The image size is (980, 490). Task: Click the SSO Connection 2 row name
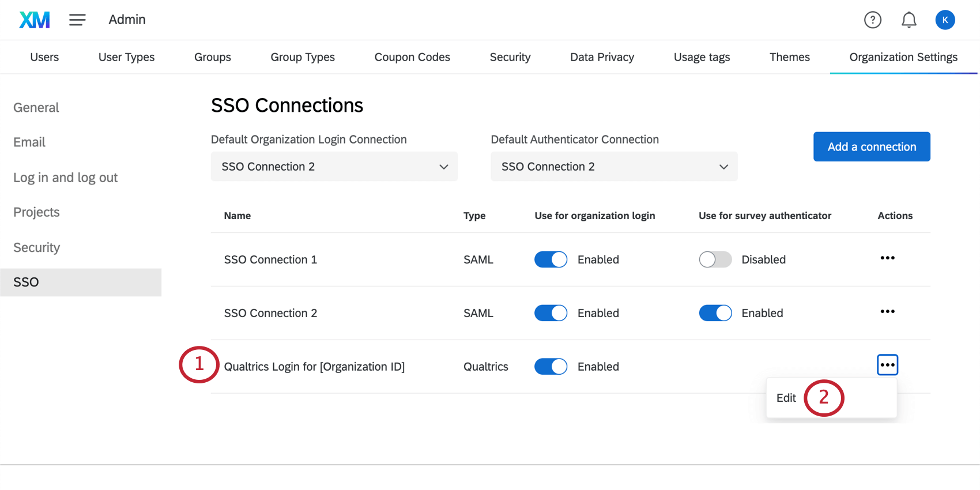[270, 313]
